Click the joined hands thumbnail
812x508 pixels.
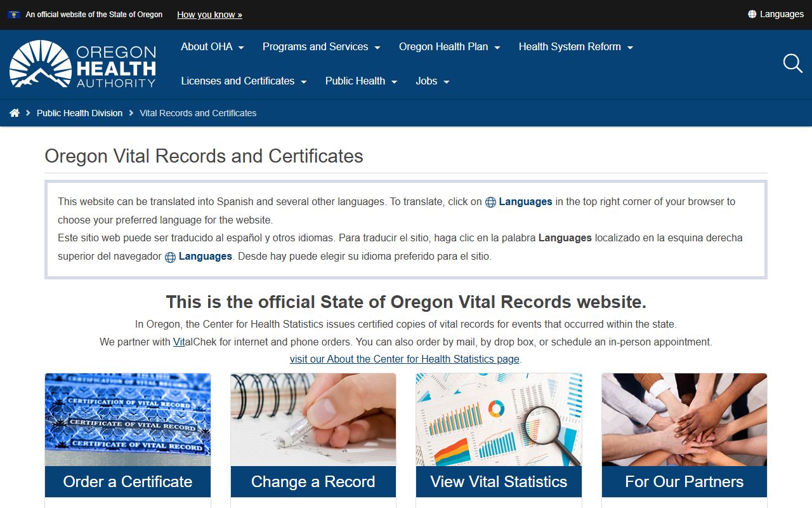pyautogui.click(x=684, y=420)
